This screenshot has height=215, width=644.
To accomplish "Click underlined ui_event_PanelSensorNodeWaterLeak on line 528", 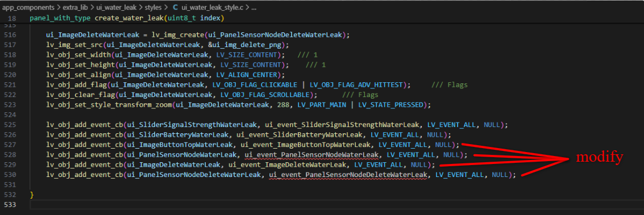I will (311, 155).
